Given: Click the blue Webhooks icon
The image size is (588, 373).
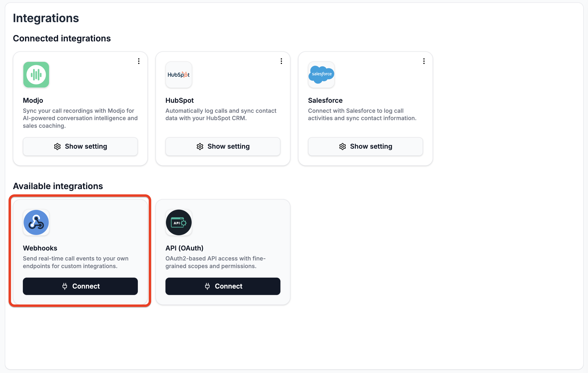Looking at the screenshot, I should click(36, 222).
